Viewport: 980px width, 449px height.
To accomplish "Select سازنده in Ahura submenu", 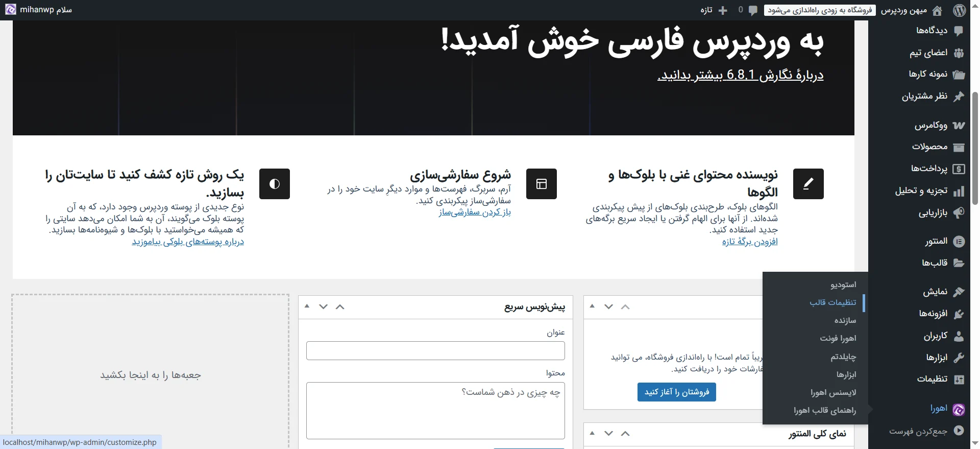I will tap(845, 320).
